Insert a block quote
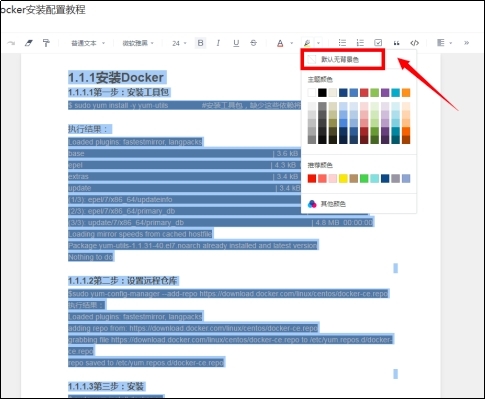The image size is (485, 399). (396, 43)
